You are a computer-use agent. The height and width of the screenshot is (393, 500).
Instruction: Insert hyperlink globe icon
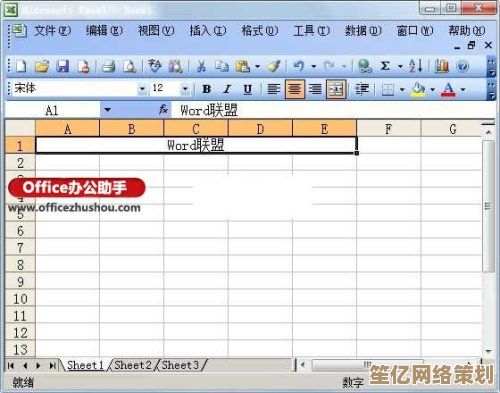365,66
